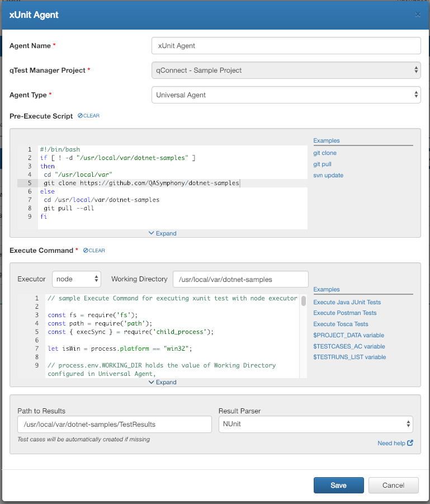Insert the svn update example
This screenshot has width=430, height=504.
(x=328, y=175)
